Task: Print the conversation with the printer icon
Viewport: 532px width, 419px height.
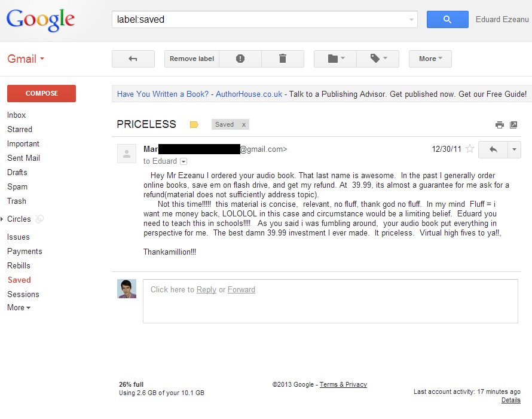Action: click(x=500, y=125)
